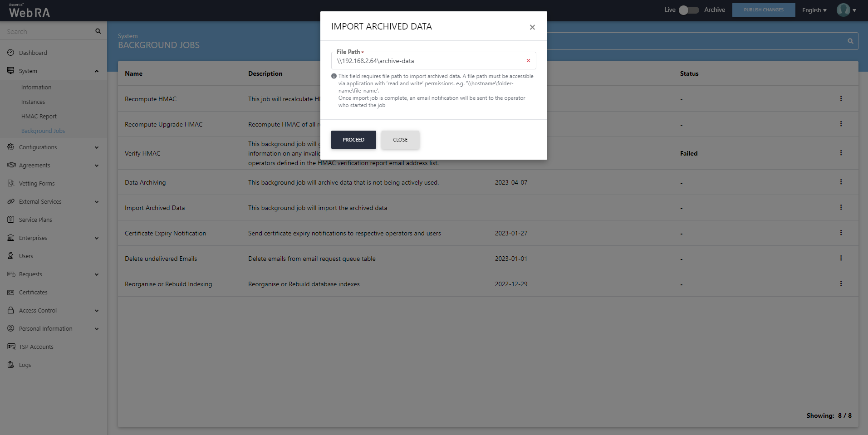Click the Logs icon in sidebar
The width and height of the screenshot is (868, 435).
pyautogui.click(x=11, y=365)
